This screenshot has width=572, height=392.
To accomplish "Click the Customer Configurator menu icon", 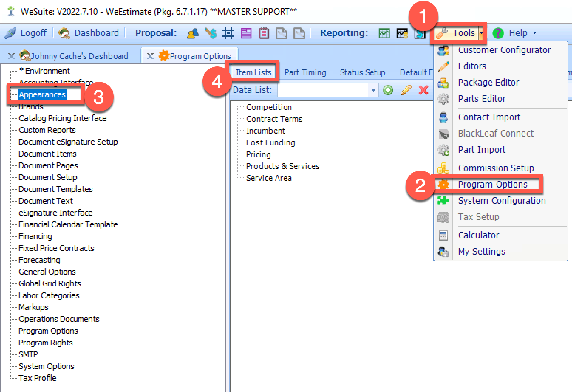I will click(x=443, y=50).
